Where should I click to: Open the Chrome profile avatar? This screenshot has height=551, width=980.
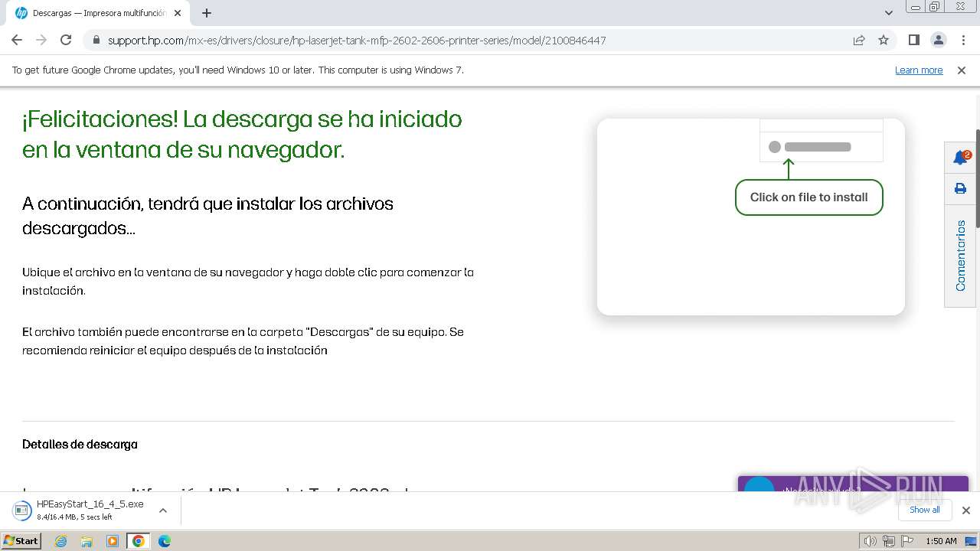(x=939, y=40)
